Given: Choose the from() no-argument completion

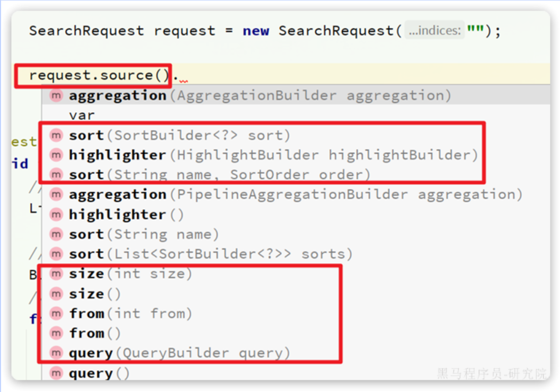Looking at the screenshot, I should tap(95, 334).
